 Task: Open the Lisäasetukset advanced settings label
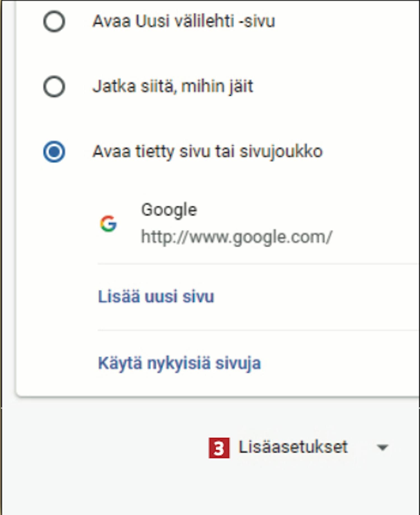[x=293, y=447]
